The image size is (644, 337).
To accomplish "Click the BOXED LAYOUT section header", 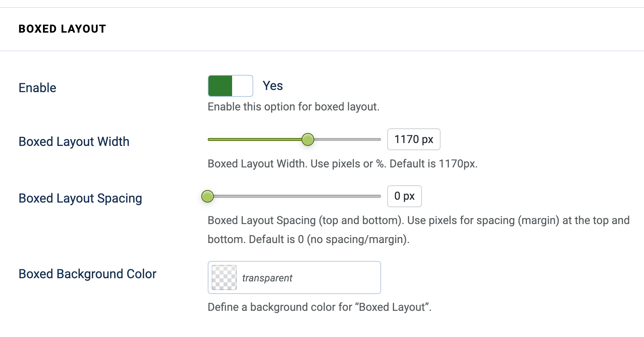I will click(62, 29).
